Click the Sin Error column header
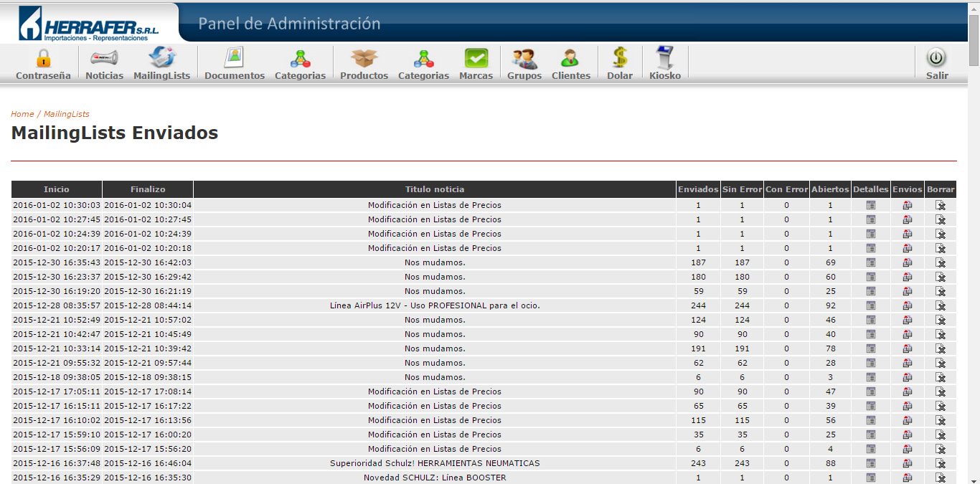 [x=742, y=189]
